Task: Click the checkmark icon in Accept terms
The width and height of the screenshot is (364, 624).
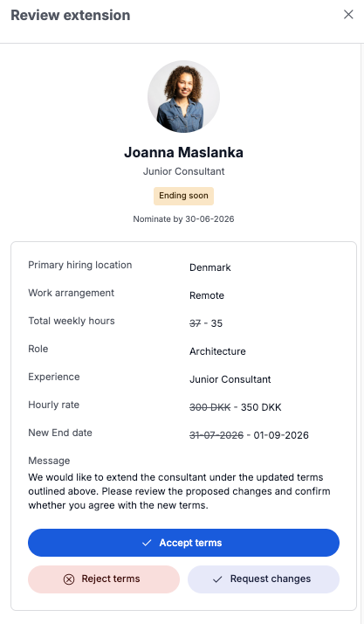Action: pyautogui.click(x=147, y=543)
